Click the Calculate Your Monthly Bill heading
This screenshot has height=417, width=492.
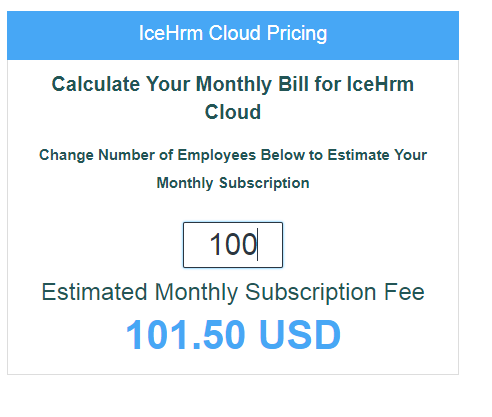[233, 98]
